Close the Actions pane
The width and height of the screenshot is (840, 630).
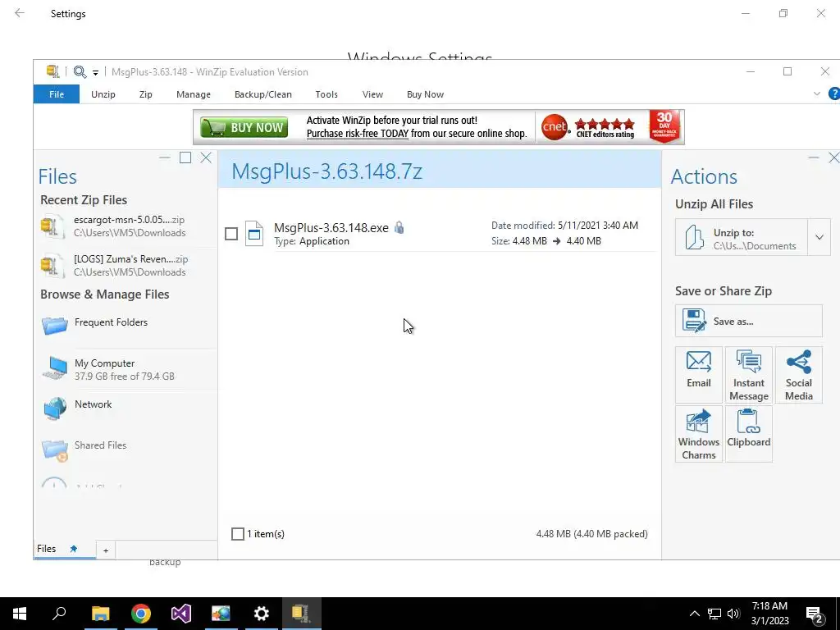tap(833, 157)
